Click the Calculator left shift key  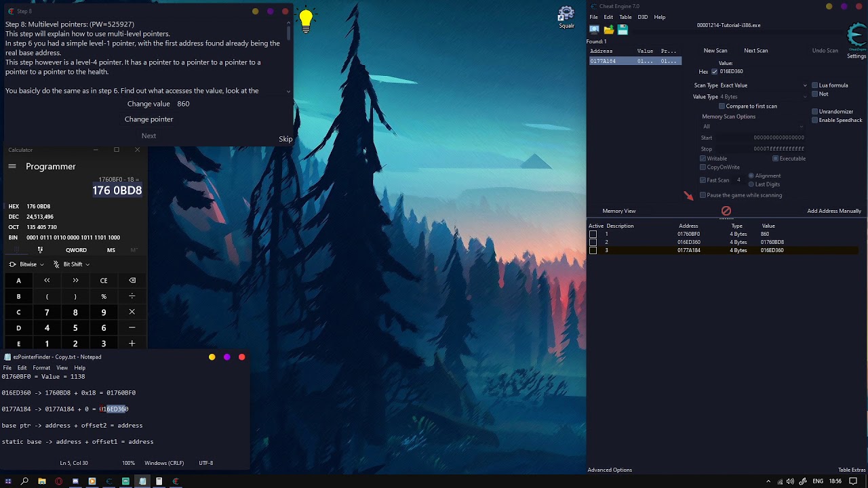[x=47, y=280]
